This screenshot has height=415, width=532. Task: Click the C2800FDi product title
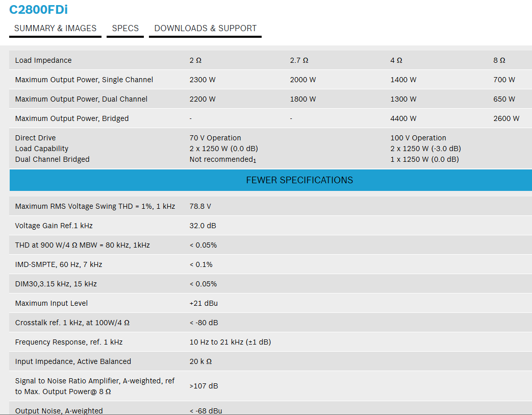[x=38, y=10]
